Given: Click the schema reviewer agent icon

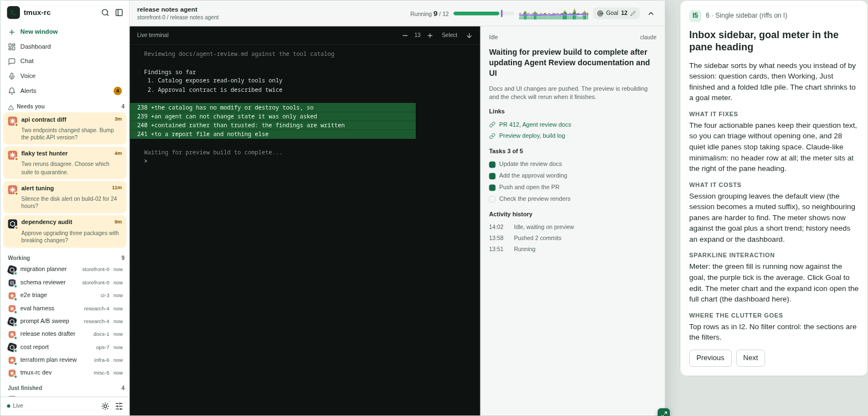Looking at the screenshot, I should point(12,283).
